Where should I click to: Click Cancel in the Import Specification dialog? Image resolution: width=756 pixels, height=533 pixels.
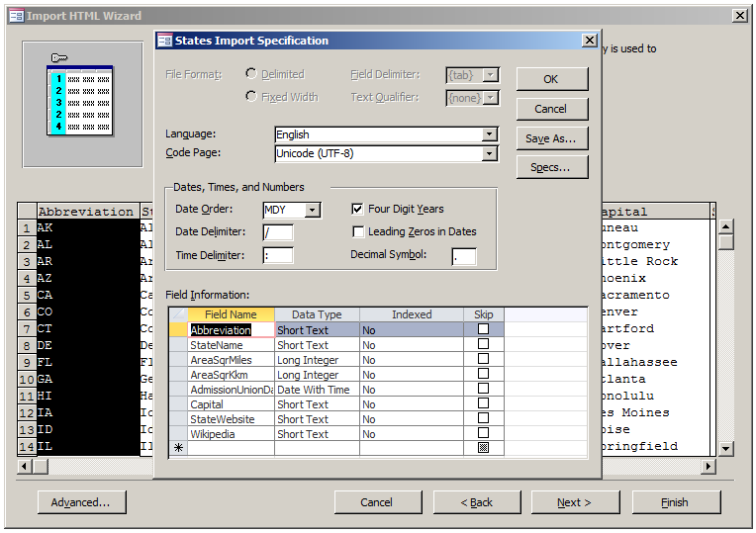(x=552, y=109)
